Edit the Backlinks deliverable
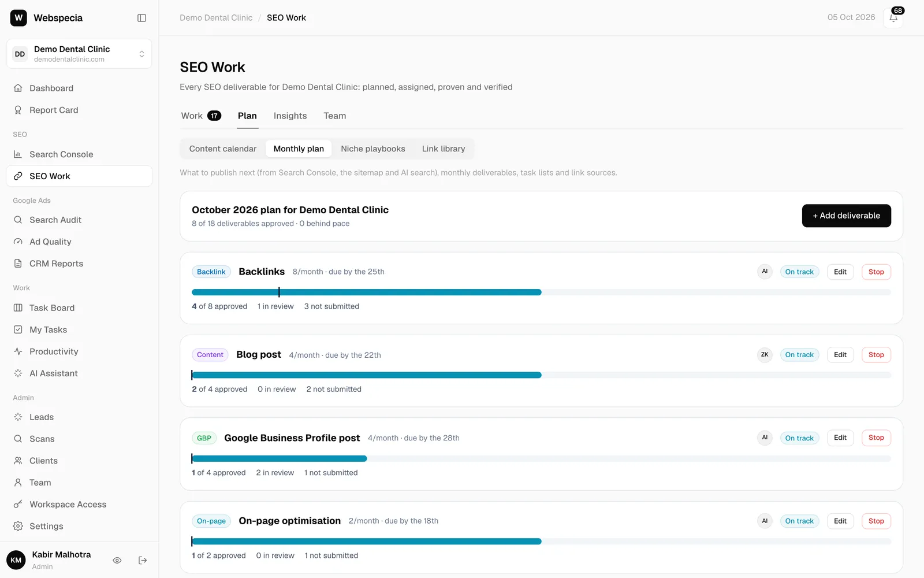Screen dimensions: 924x578 pos(840,272)
